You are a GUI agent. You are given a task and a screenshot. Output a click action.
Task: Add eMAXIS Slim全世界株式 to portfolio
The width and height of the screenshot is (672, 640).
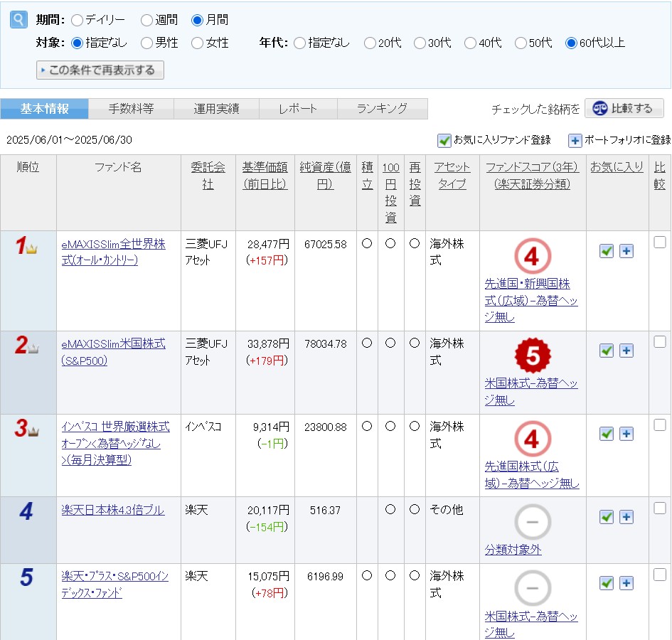pyautogui.click(x=626, y=251)
